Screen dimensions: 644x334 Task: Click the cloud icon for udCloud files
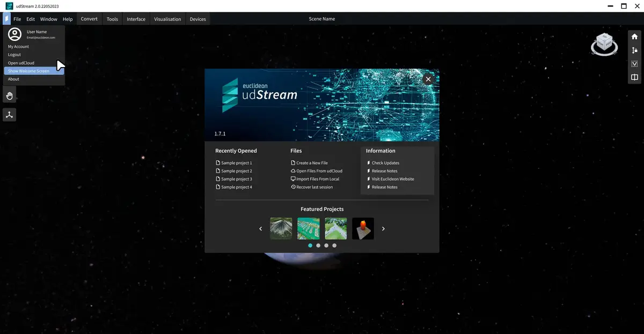click(x=293, y=171)
